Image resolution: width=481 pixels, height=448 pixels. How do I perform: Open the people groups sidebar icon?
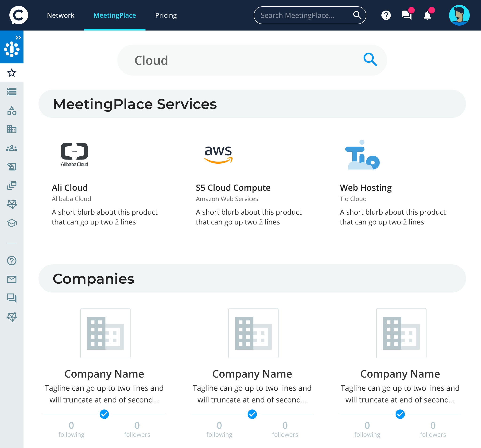coord(12,148)
